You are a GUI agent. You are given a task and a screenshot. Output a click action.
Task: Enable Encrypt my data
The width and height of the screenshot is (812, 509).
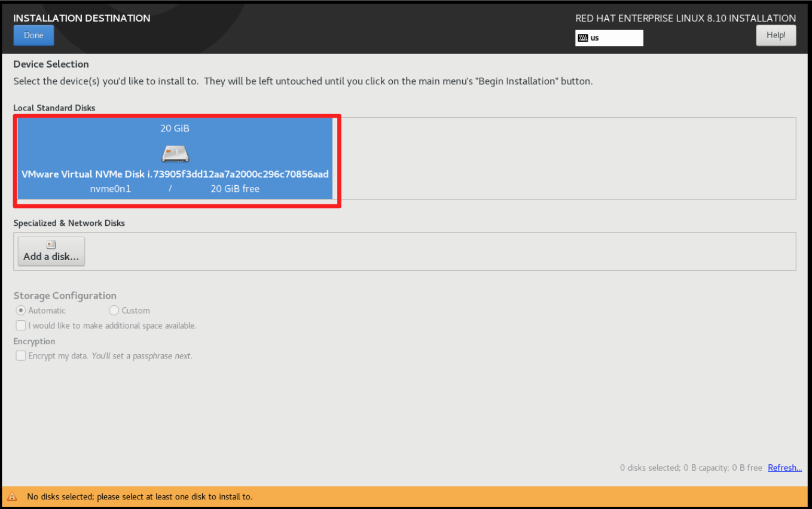(20, 355)
